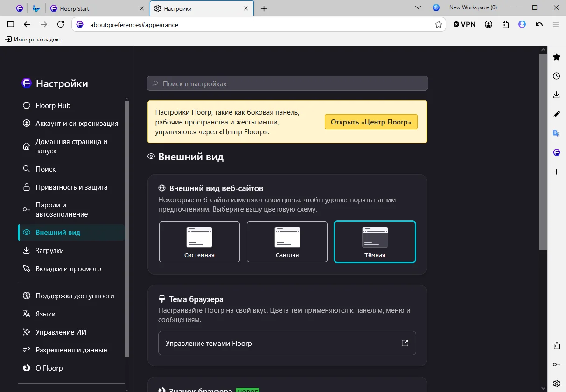Open the VPN toolbar button
This screenshot has width=566, height=392.
tap(465, 24)
